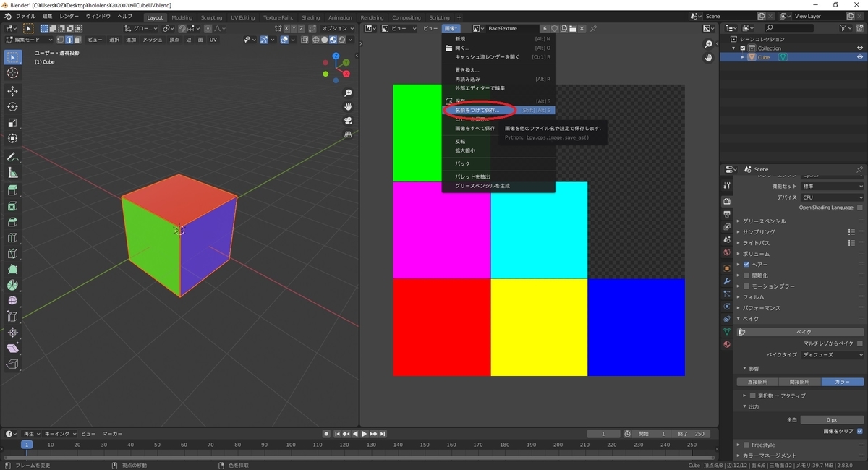Enable the ヘアー checkbox

[746, 265]
